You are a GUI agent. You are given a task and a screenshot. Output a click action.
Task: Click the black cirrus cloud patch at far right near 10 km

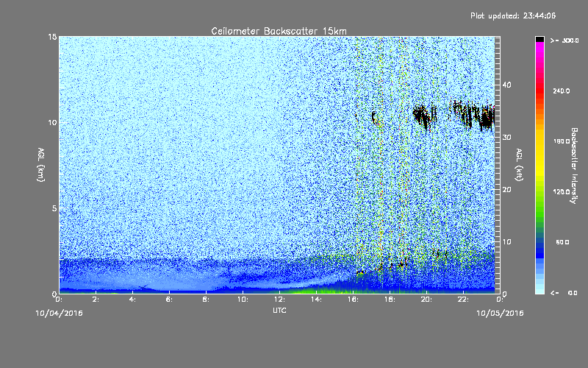tap(487, 118)
